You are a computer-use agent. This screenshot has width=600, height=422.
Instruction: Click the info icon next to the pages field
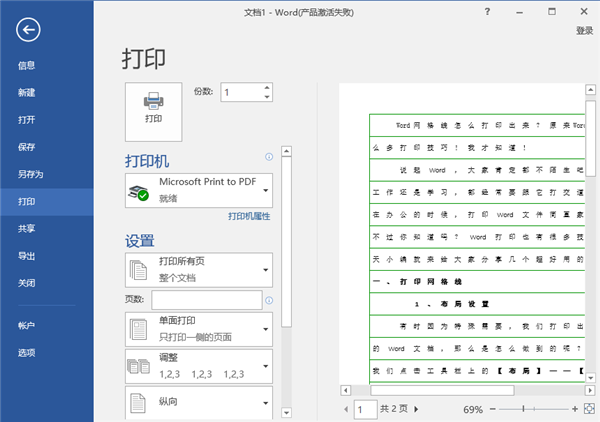pos(269,300)
